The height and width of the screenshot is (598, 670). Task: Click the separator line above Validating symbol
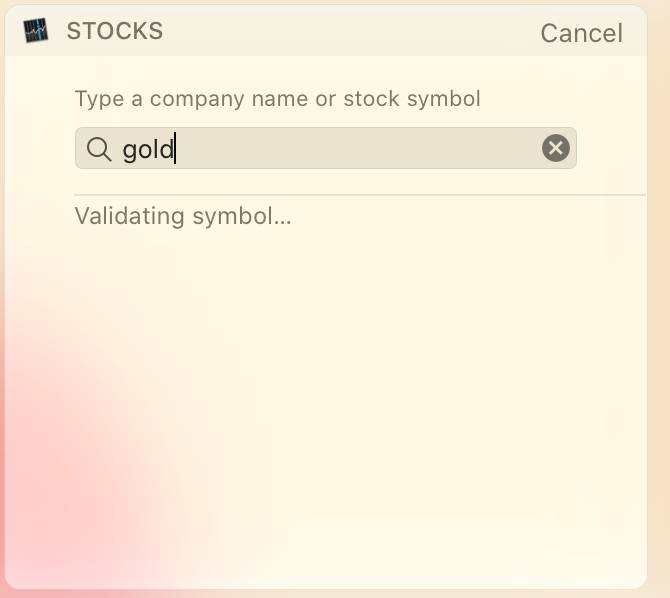coord(360,195)
